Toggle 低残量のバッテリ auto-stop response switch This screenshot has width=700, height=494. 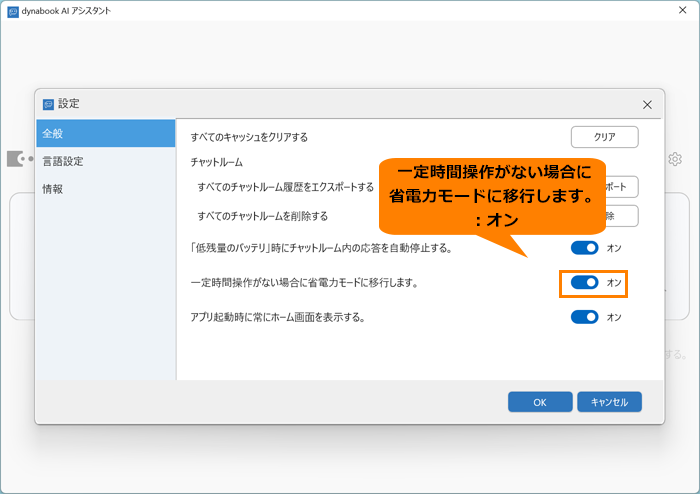click(x=584, y=248)
